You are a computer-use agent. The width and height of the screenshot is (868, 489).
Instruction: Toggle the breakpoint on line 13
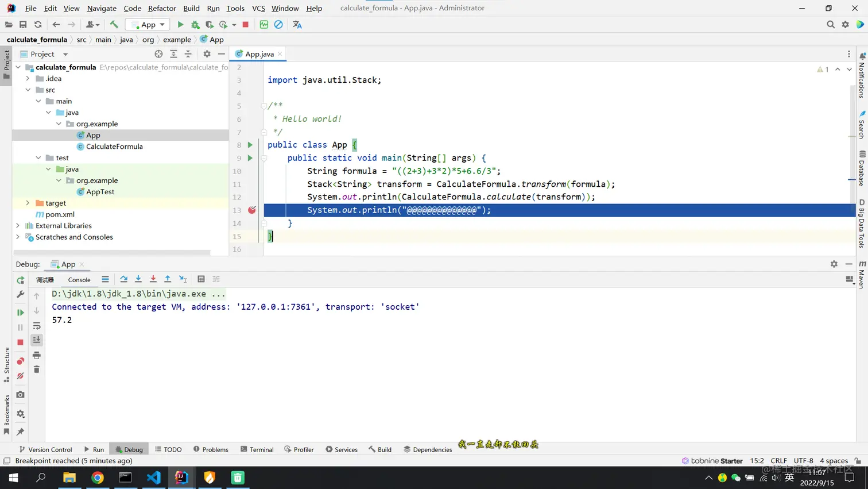point(252,210)
